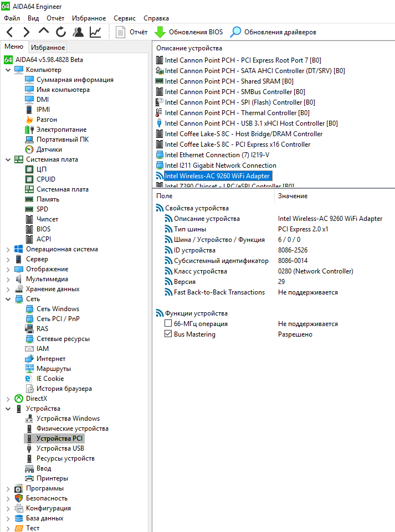The image size is (395, 532).
Task: Expand the Мультимедиа tree node
Action: (8, 279)
